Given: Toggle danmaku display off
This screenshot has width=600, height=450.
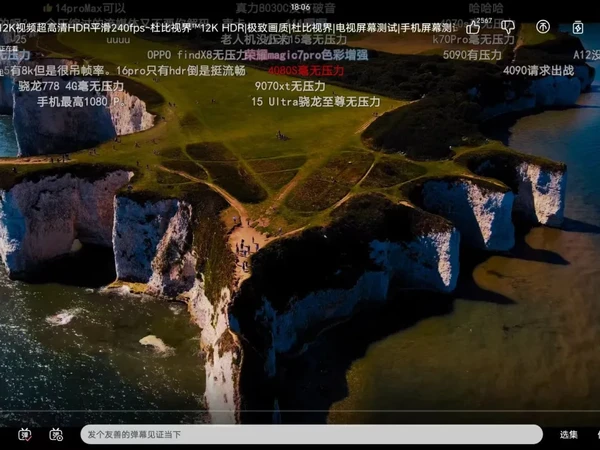Looking at the screenshot, I should (25, 434).
